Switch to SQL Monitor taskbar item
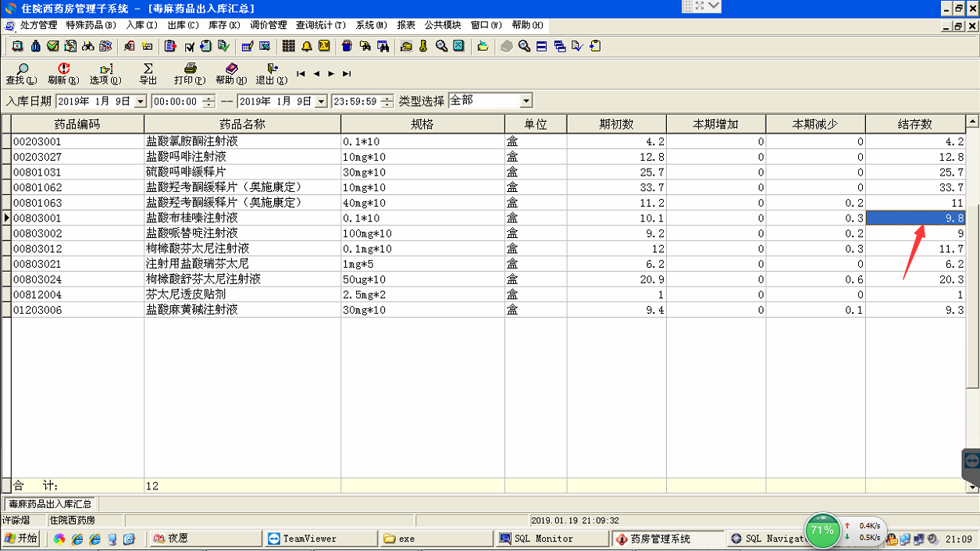Screen dimensions: 980x551 (x=551, y=539)
